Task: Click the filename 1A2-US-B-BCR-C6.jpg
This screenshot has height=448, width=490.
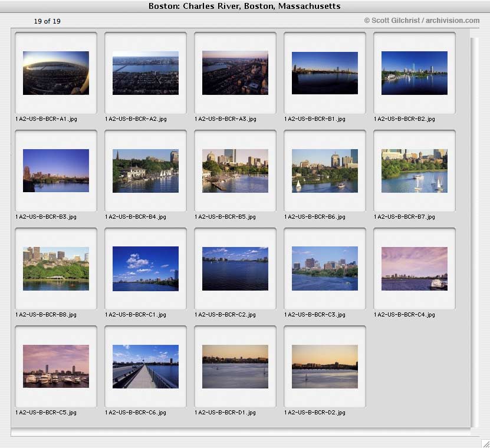Action: (x=136, y=413)
